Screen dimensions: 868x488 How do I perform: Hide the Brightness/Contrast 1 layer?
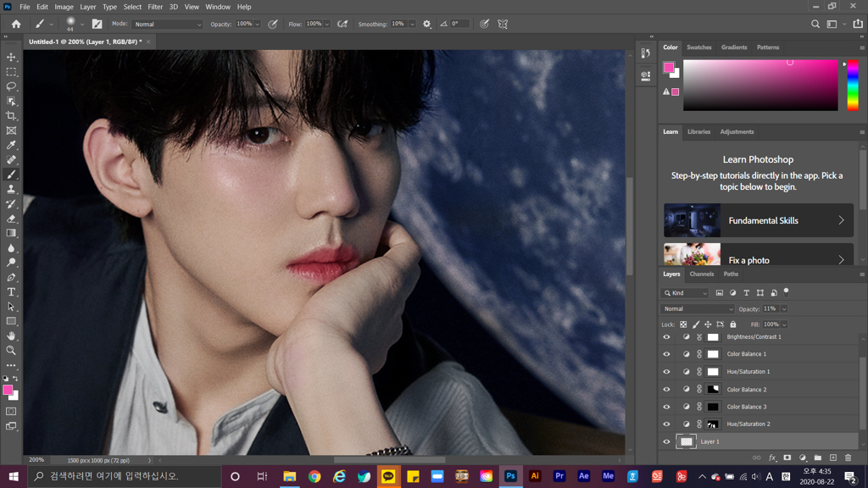(x=666, y=337)
